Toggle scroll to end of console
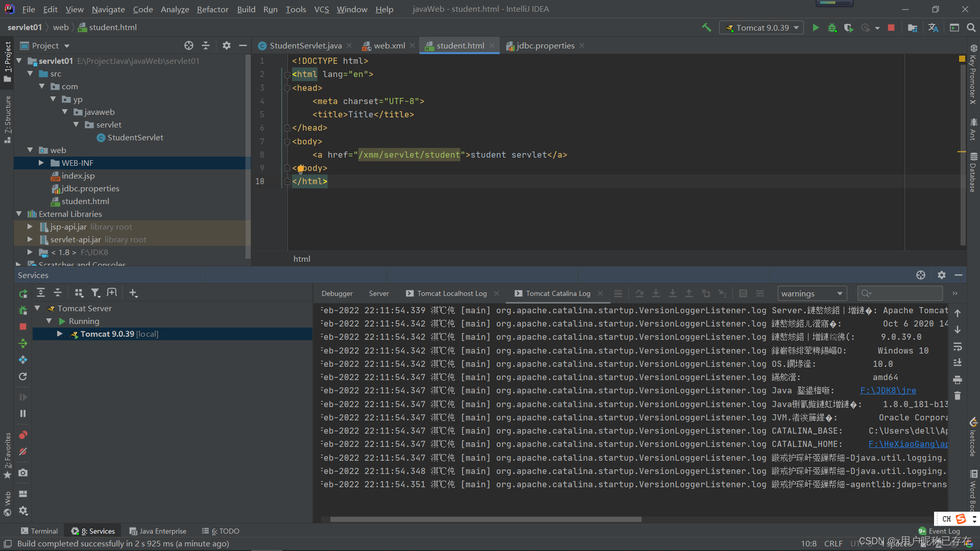The width and height of the screenshot is (980, 551). point(958,363)
